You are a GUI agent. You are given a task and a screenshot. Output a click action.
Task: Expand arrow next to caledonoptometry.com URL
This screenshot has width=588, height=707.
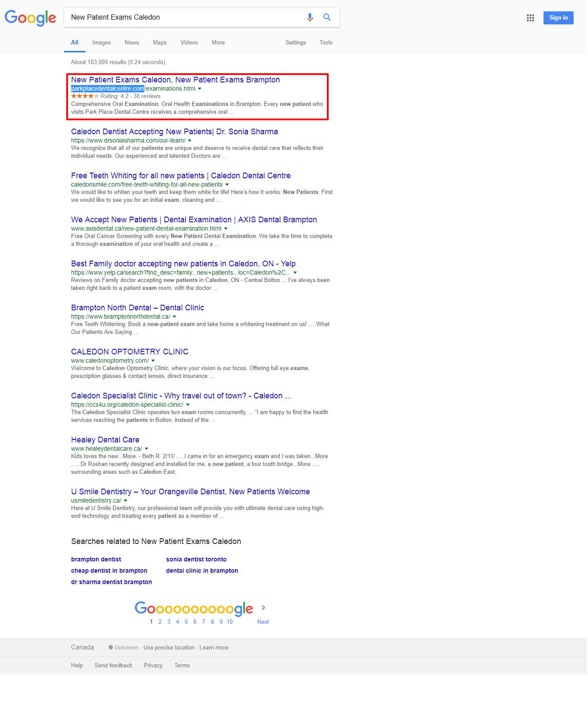tap(153, 361)
